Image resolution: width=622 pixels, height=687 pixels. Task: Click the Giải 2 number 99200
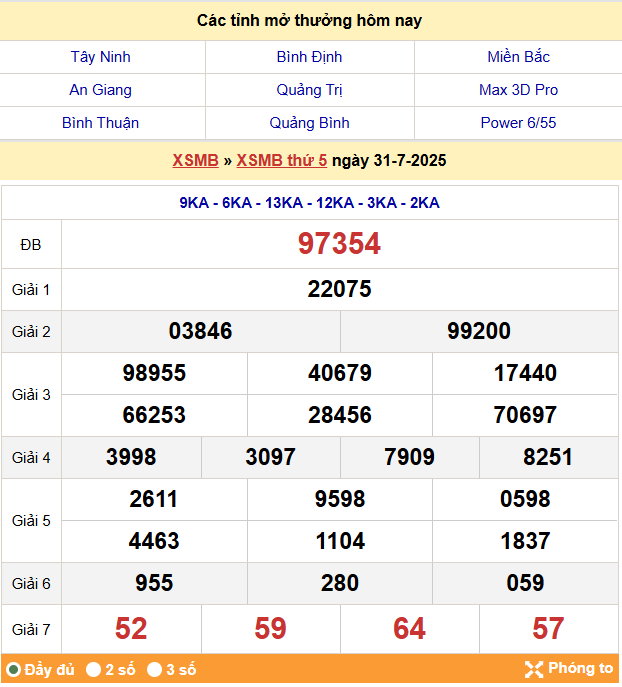pos(479,331)
